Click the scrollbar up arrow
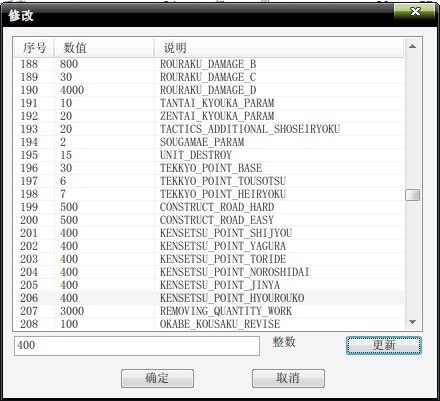The width and height of the screenshot is (440, 401). click(412, 47)
